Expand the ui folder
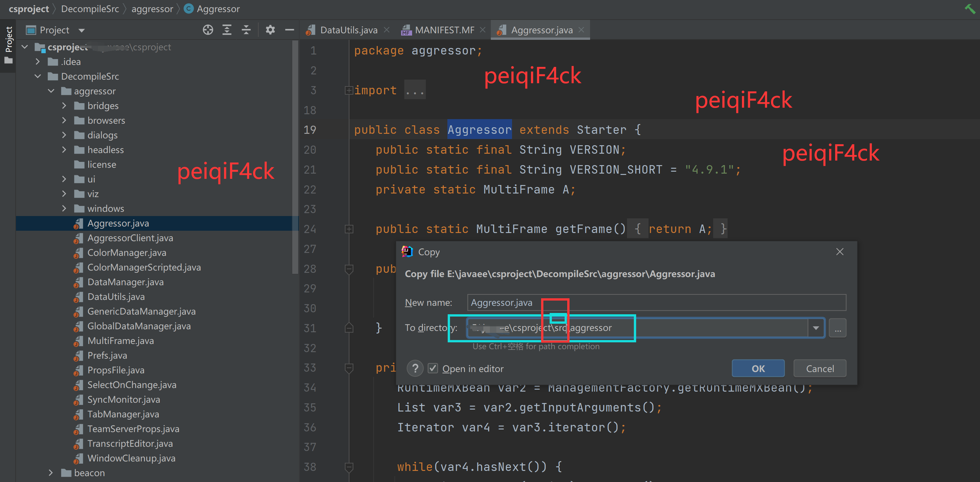This screenshot has height=482, width=980. [64, 179]
